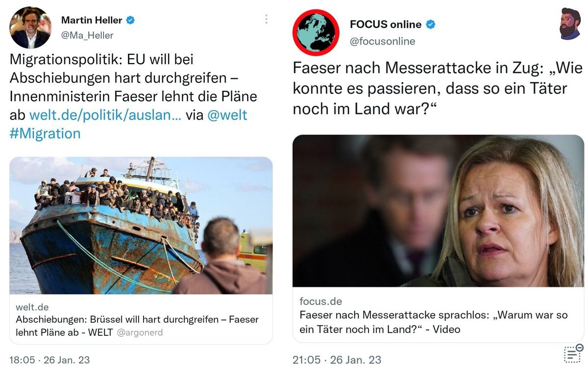Open focus.de card headline about Messerattacke
The image size is (588, 372).
(x=434, y=322)
